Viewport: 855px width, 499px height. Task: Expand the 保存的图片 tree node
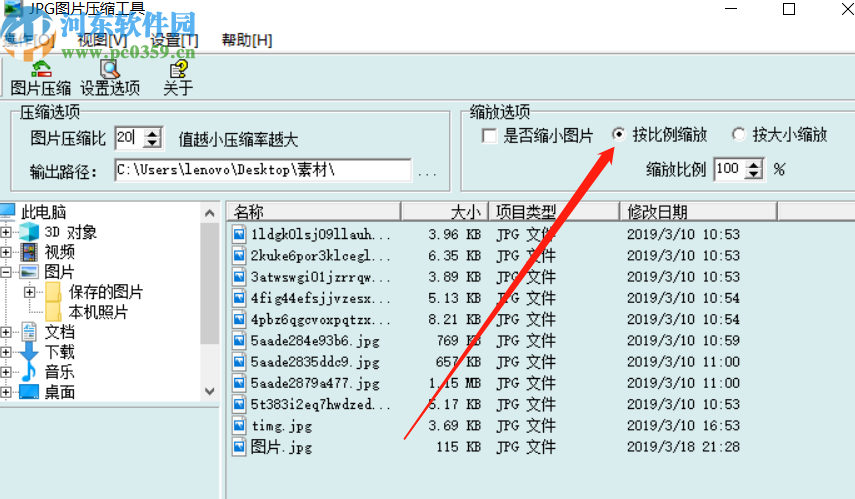[29, 292]
